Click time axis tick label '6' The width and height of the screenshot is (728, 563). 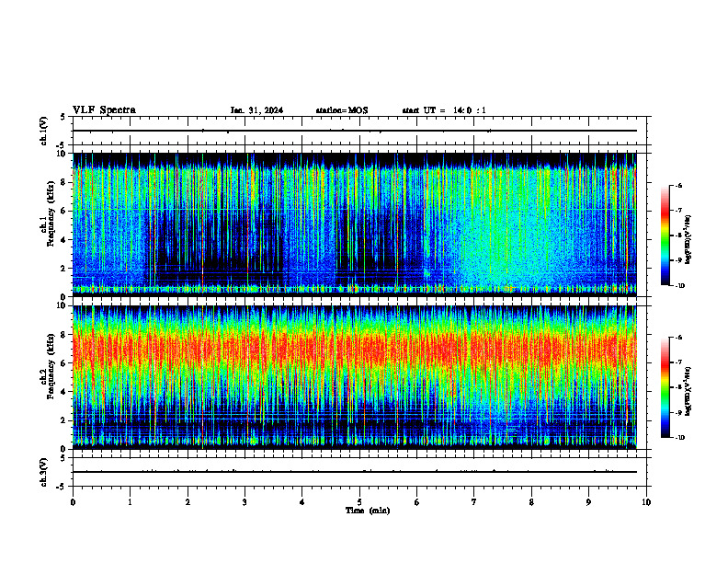tap(417, 502)
